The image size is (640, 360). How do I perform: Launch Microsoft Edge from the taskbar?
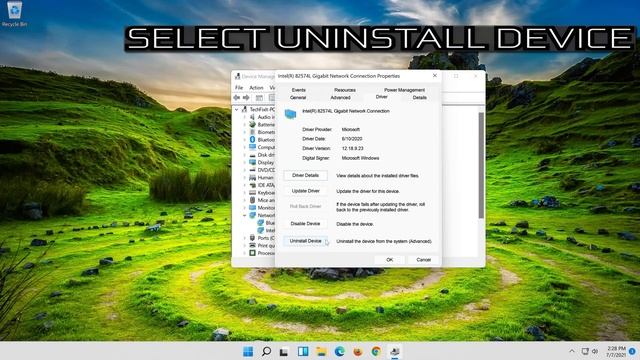[340, 351]
